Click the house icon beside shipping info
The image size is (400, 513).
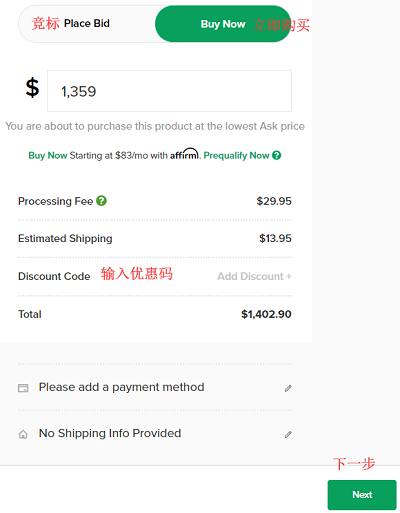pos(23,434)
